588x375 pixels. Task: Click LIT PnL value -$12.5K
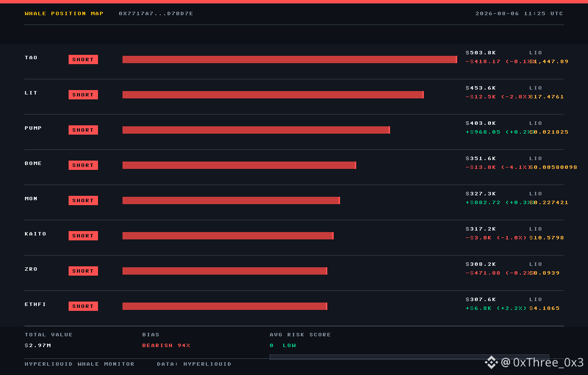coord(481,97)
